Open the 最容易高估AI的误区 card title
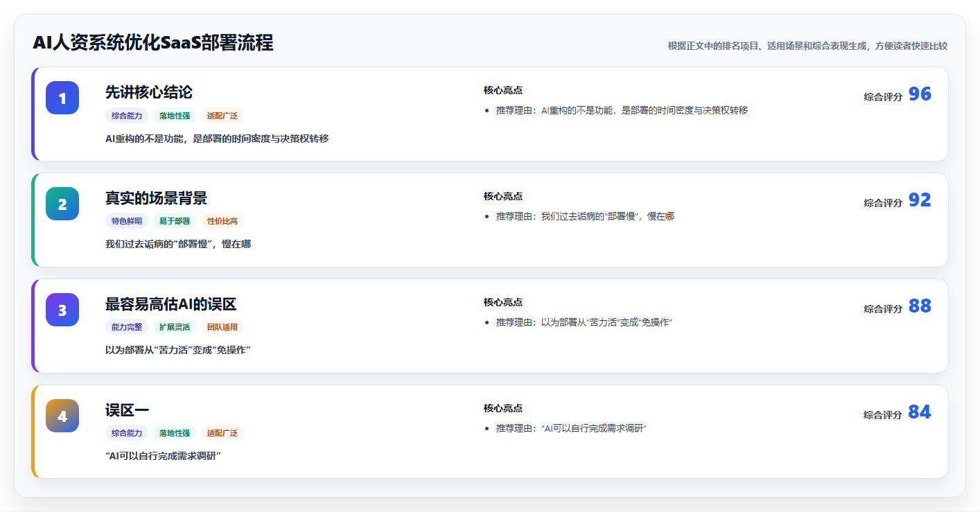Screen dimensions: 980x512 pos(171,304)
